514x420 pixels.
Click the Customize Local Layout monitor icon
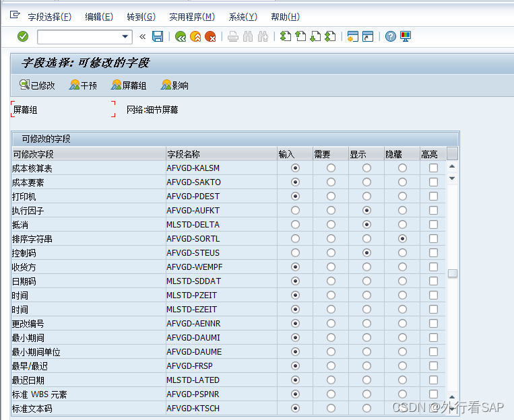pyautogui.click(x=406, y=36)
